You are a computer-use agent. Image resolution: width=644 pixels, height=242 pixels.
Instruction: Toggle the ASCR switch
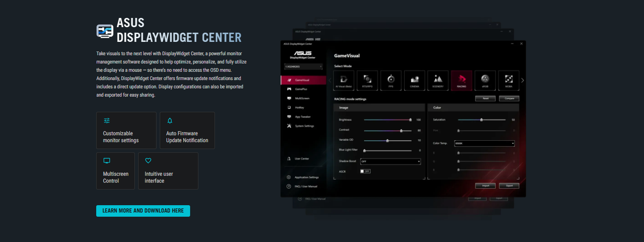[x=365, y=171]
